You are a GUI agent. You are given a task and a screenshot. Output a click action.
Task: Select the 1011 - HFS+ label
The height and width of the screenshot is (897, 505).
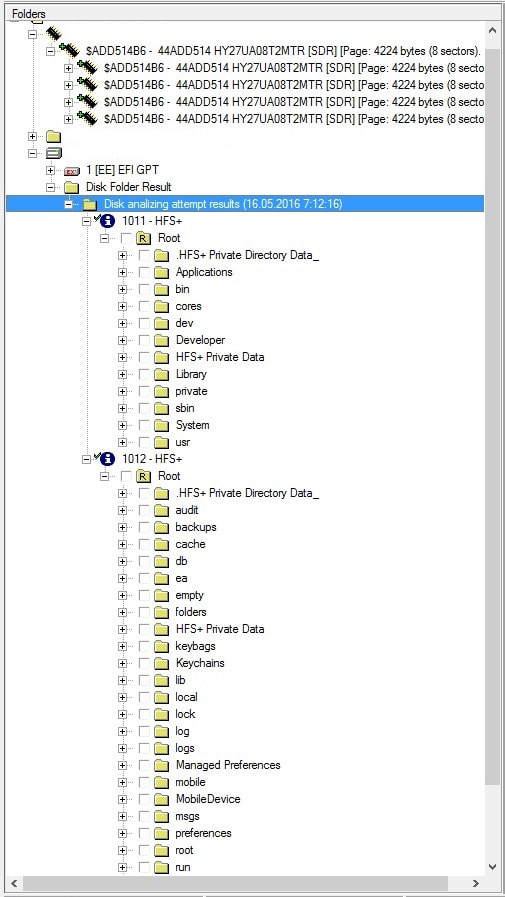click(152, 221)
